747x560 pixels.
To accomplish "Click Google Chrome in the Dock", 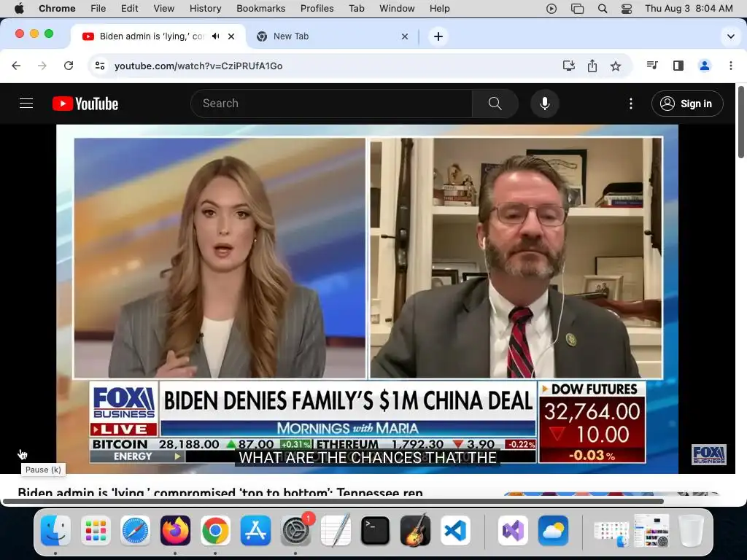I will 215,530.
